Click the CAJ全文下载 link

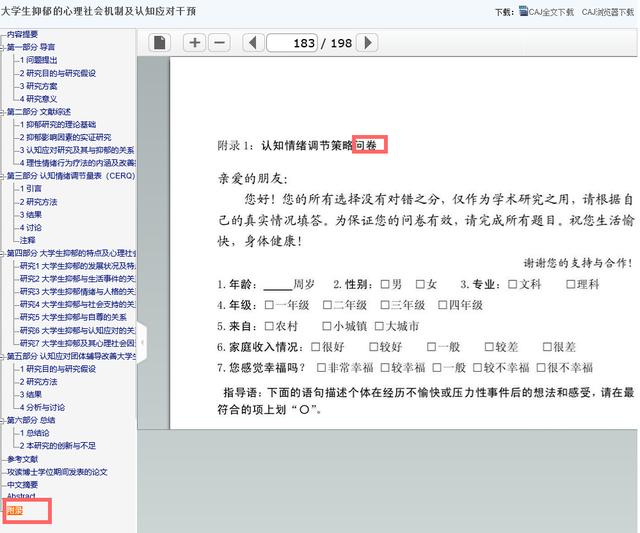tap(551, 13)
